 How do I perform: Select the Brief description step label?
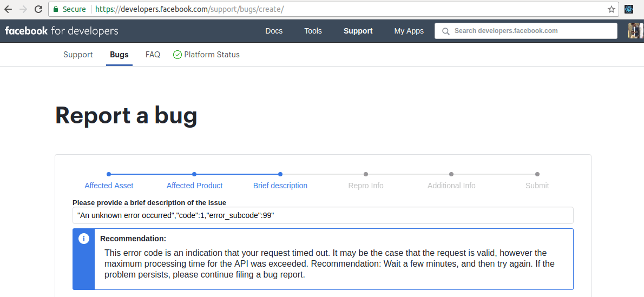point(280,186)
